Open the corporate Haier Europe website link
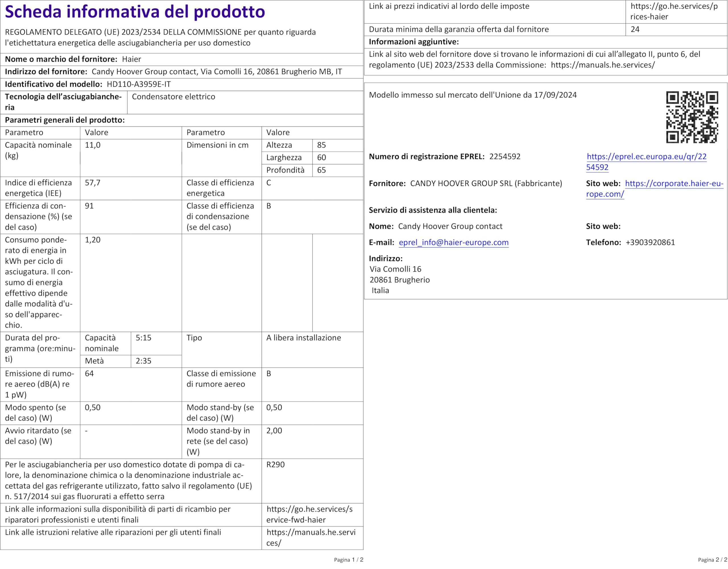 [x=674, y=184]
